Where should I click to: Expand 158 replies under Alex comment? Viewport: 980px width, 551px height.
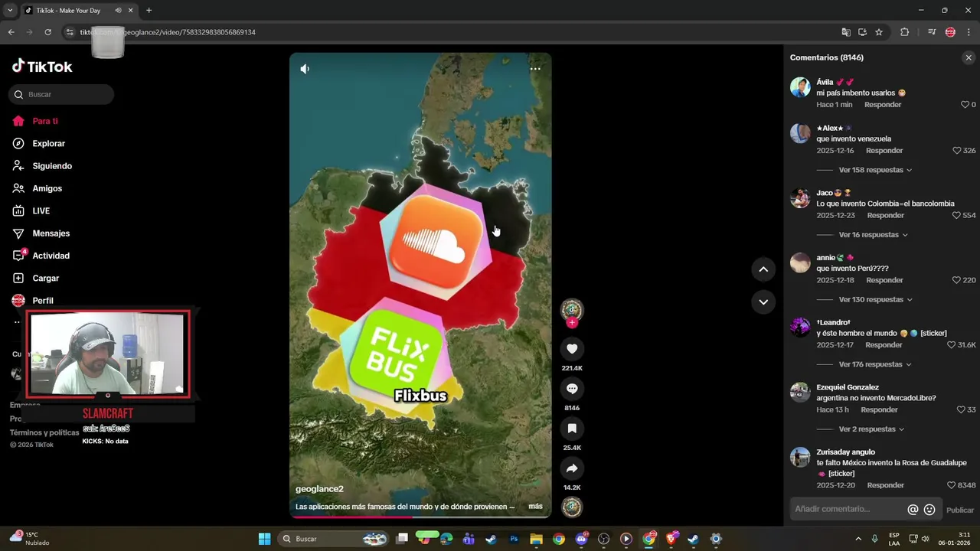[875, 170]
